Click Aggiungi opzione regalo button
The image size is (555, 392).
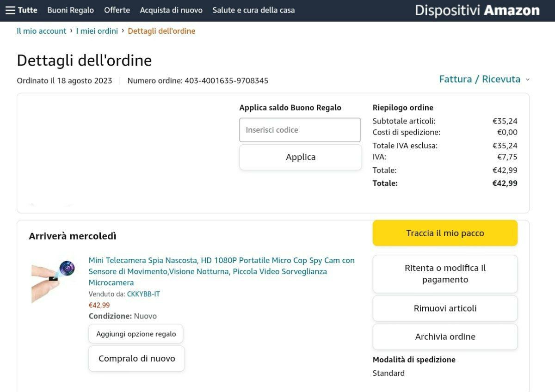tap(136, 334)
